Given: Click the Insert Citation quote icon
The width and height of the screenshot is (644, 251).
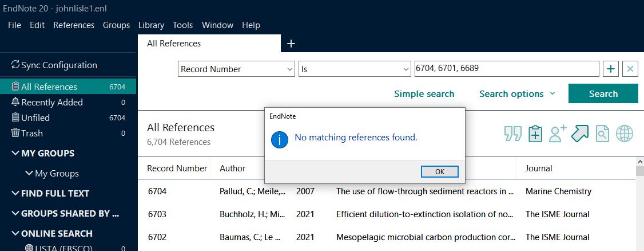Looking at the screenshot, I should tap(512, 134).
